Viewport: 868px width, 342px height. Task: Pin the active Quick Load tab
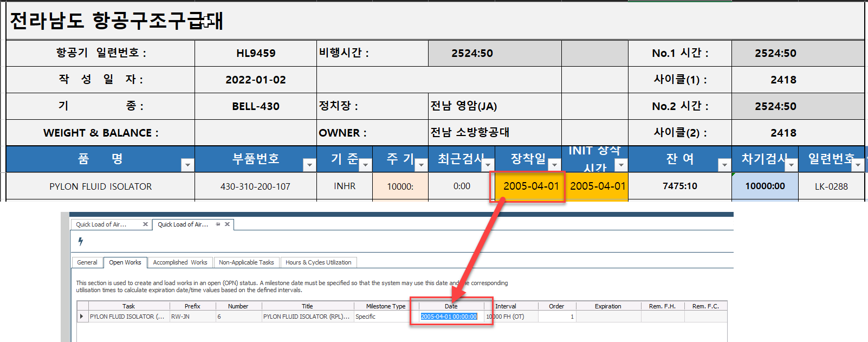coord(218,224)
